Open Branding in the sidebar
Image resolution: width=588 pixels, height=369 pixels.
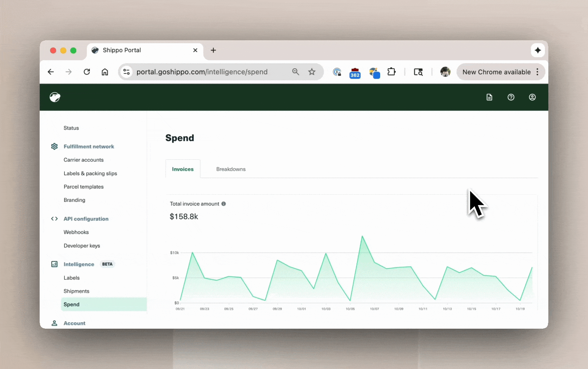74,200
